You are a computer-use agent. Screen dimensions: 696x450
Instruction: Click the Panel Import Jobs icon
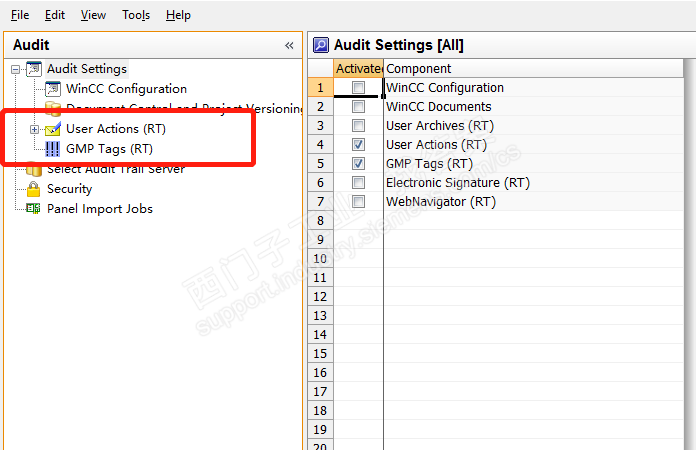pyautogui.click(x=34, y=209)
